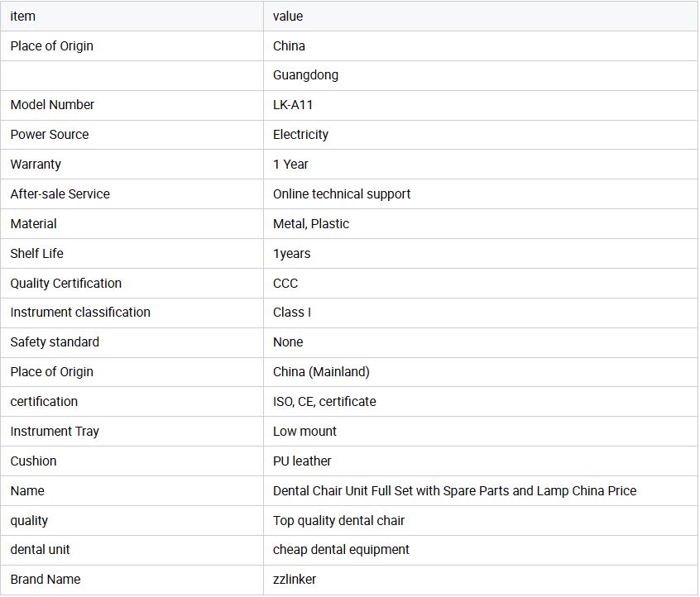The width and height of the screenshot is (700, 597).
Task: Select the zzlinker brand name value
Action: (295, 580)
